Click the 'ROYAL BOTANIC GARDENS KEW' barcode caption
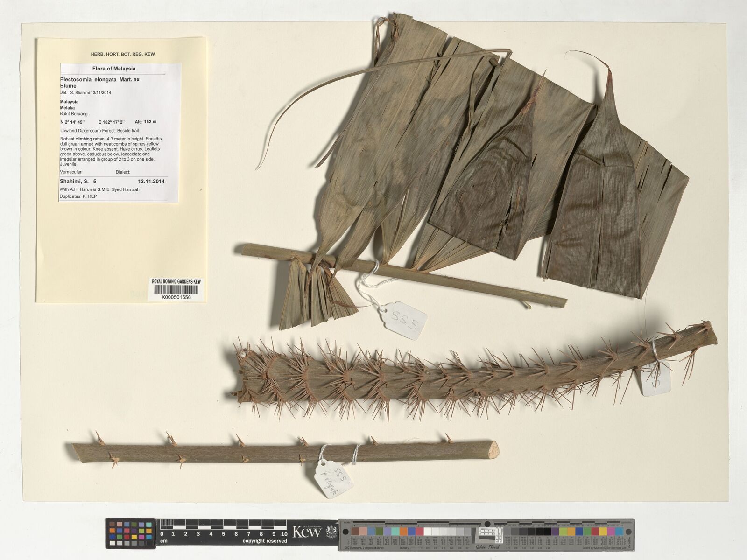 tap(176, 282)
